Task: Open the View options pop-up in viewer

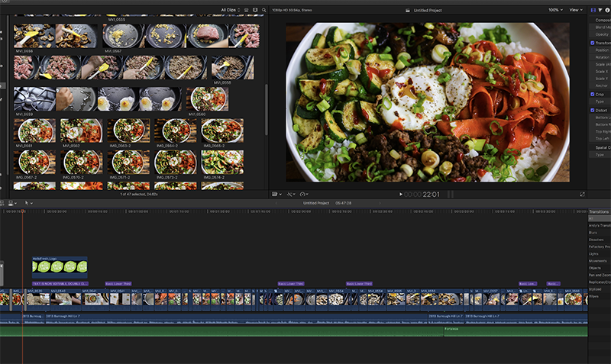Action: click(576, 10)
